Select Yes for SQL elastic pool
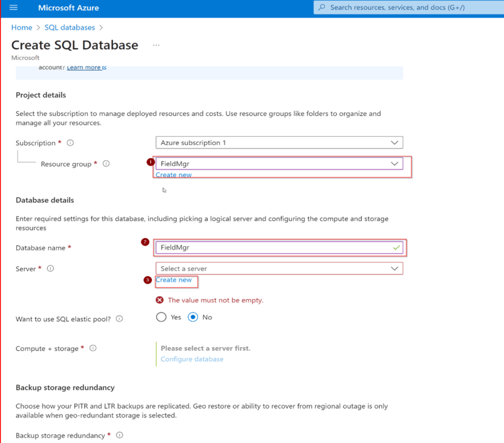The height and width of the screenshot is (443, 504). point(161,317)
